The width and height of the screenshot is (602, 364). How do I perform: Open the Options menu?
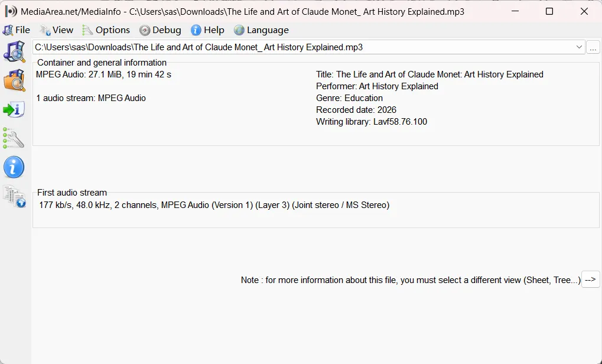[111, 30]
